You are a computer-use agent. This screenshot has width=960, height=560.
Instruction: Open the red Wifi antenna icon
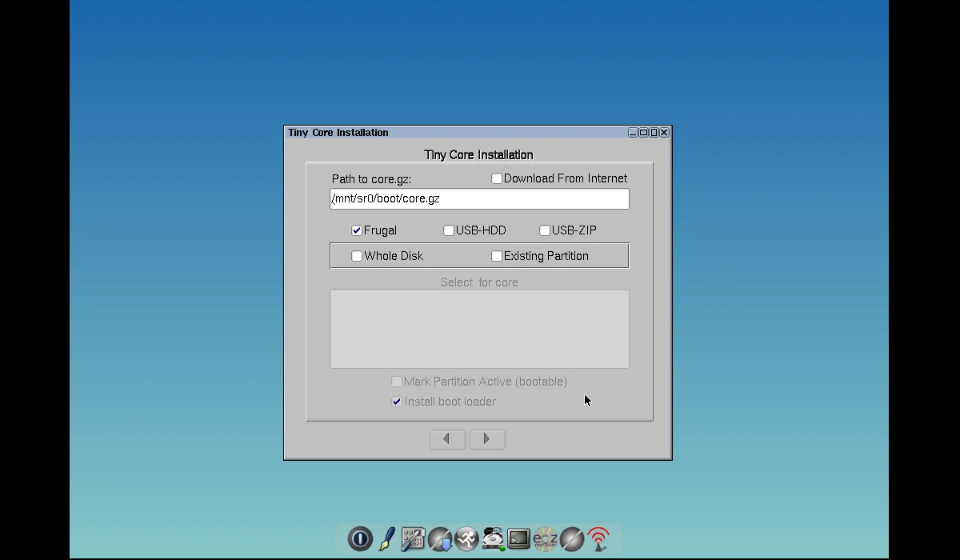pos(598,539)
